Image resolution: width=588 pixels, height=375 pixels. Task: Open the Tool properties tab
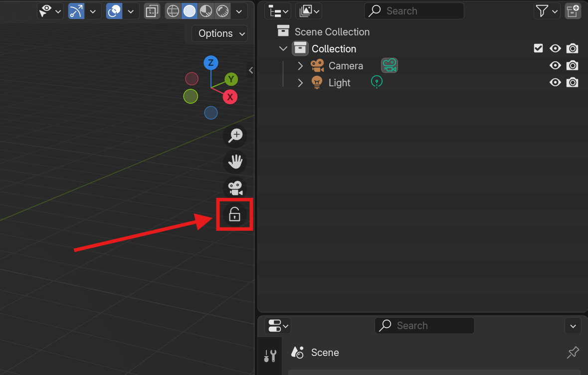click(x=270, y=356)
